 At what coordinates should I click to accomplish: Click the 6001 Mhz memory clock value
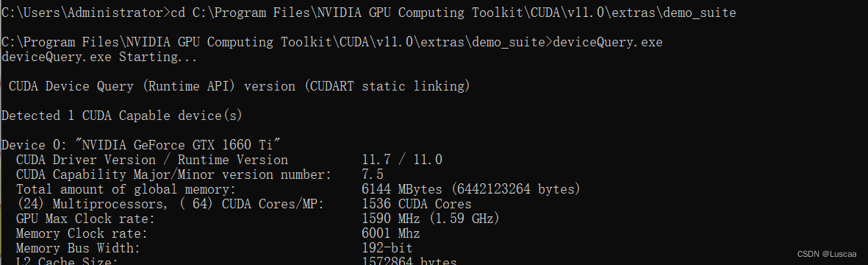(391, 233)
